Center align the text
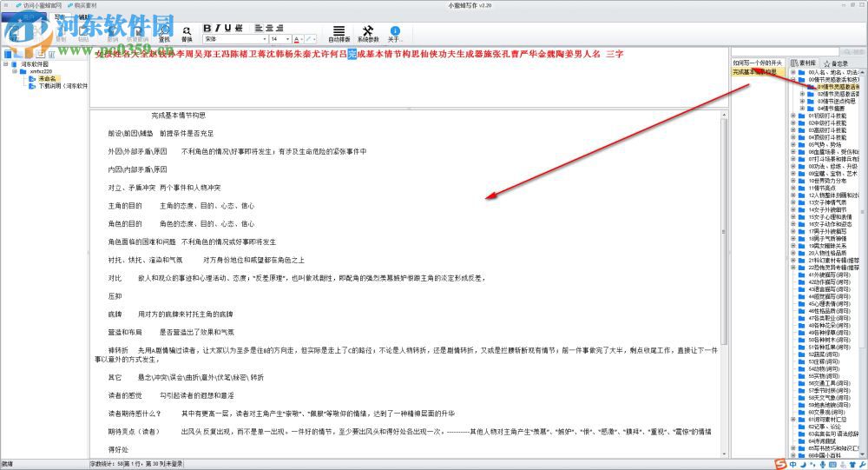 tap(269, 29)
